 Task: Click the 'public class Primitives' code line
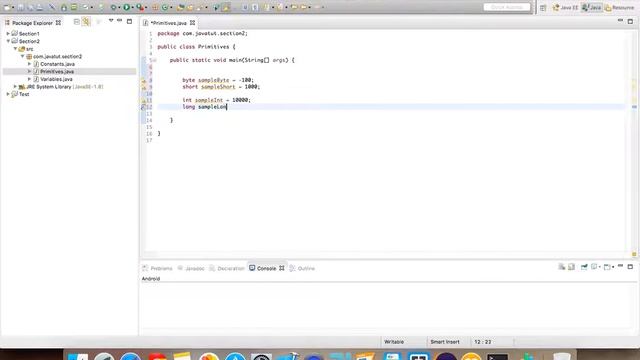pyautogui.click(x=196, y=47)
